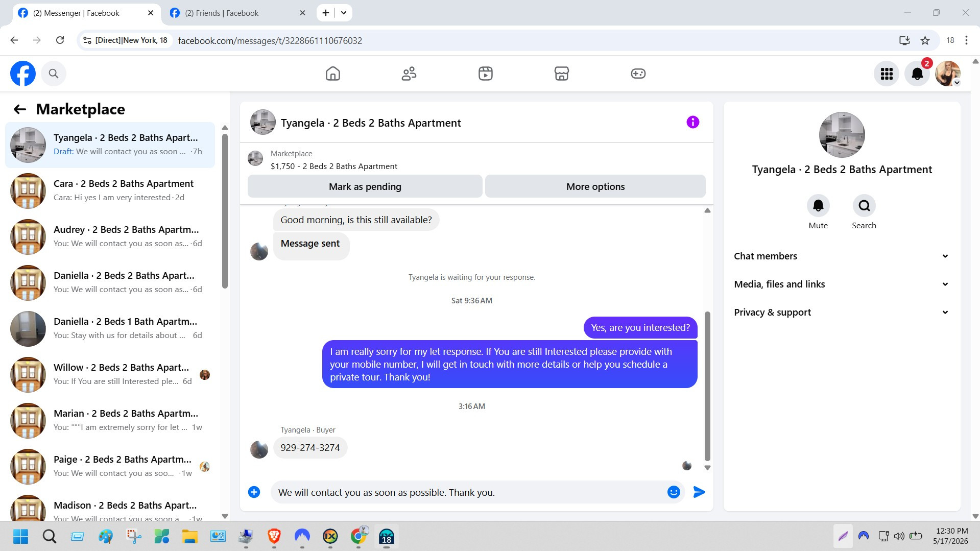Open Audrey conversation in list
This screenshot has width=980, height=551.
tap(110, 237)
